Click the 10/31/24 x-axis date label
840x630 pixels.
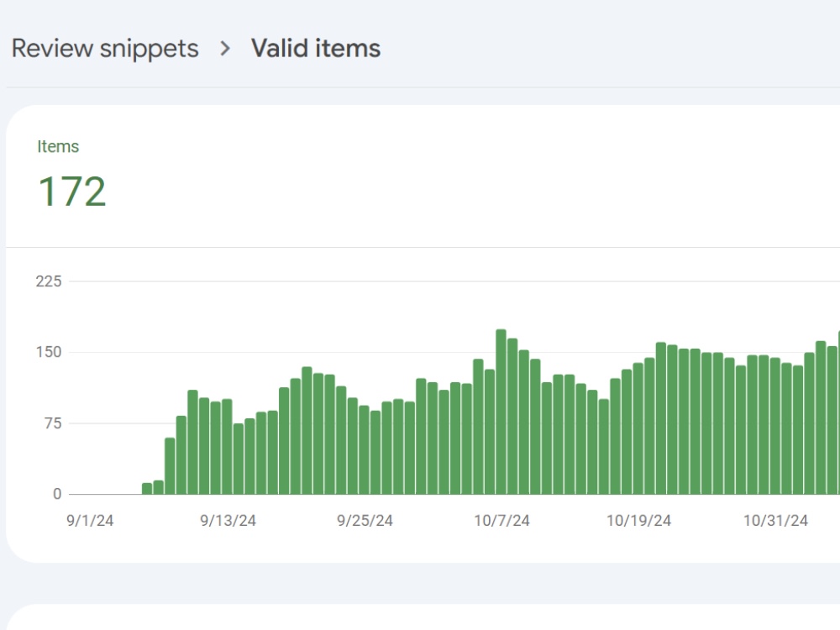click(775, 520)
